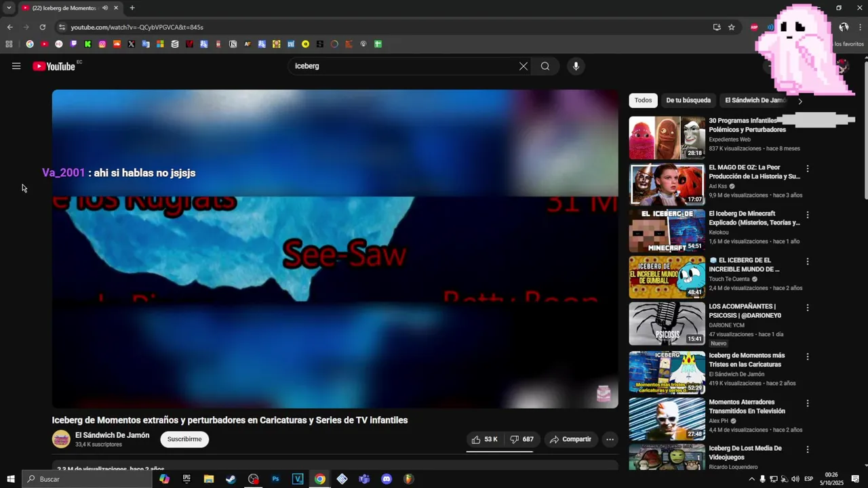Subscribe with the Suscribirme button
The width and height of the screenshot is (868, 488).
pyautogui.click(x=184, y=439)
